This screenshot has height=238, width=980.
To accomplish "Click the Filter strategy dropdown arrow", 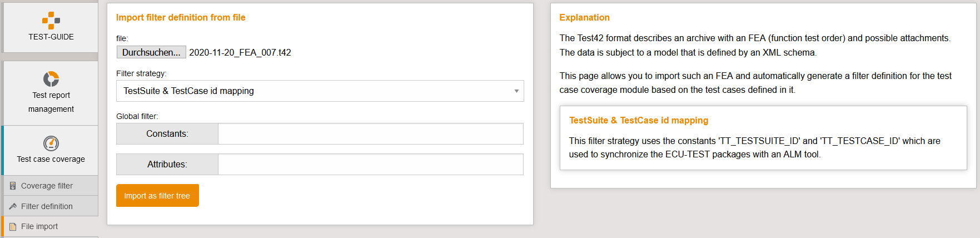I will (x=516, y=91).
